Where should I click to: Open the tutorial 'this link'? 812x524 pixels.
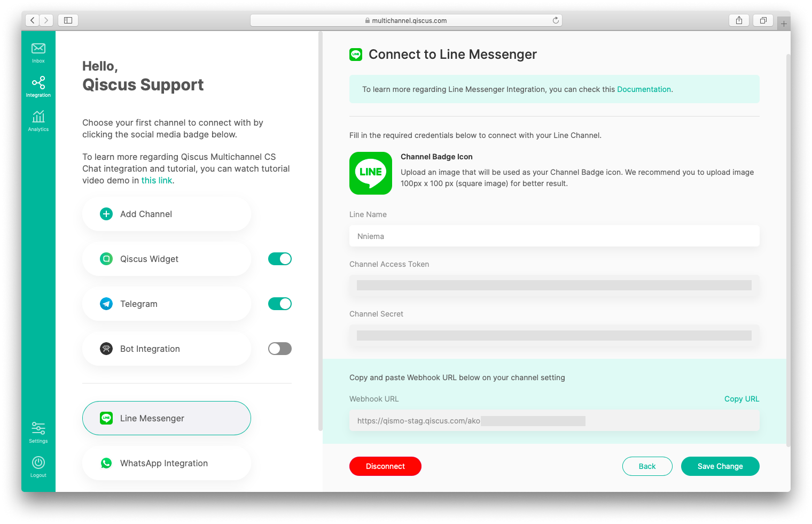[x=157, y=181]
